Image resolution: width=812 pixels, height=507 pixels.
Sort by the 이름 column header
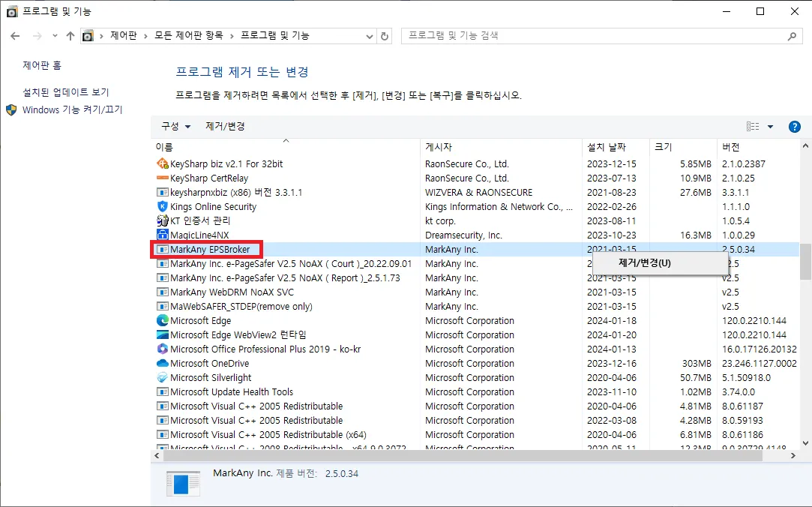click(x=286, y=147)
